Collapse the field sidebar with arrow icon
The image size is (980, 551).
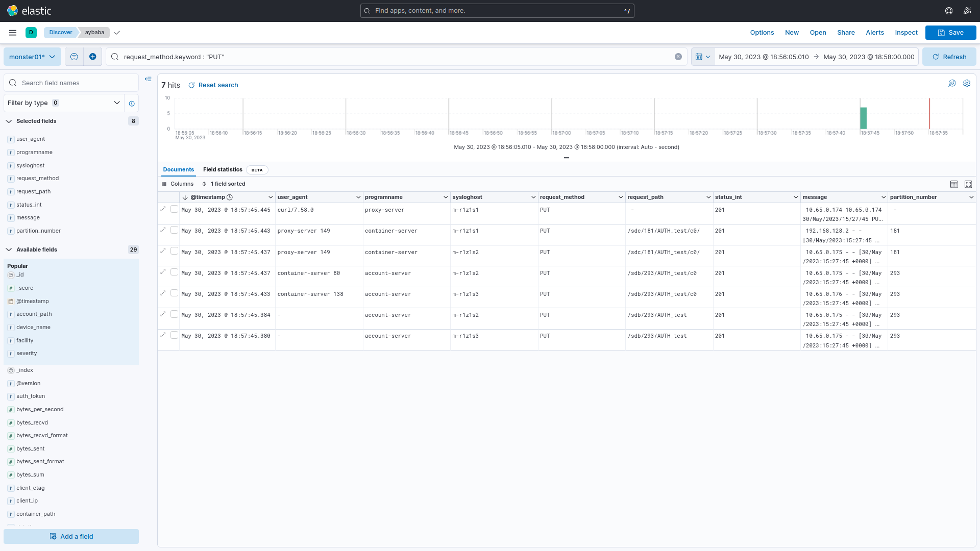(x=148, y=79)
